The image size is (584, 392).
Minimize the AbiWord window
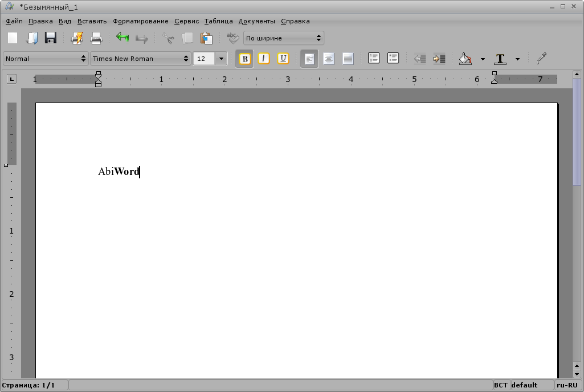pos(552,7)
